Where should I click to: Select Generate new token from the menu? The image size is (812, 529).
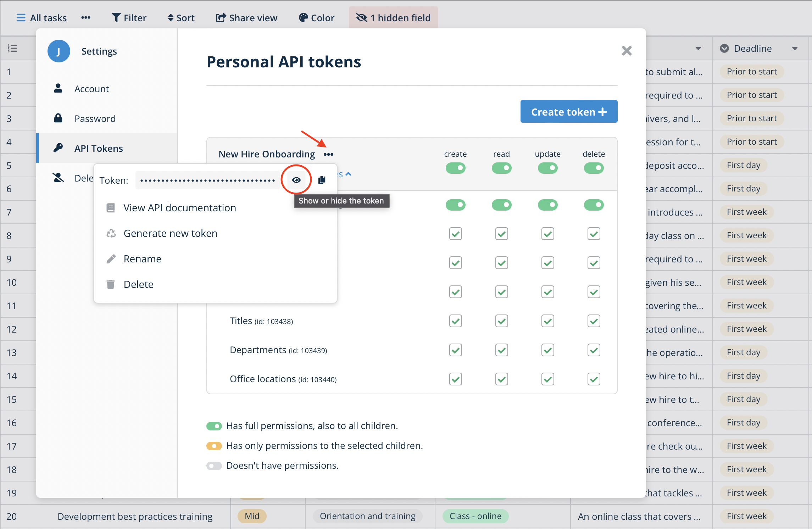(170, 233)
